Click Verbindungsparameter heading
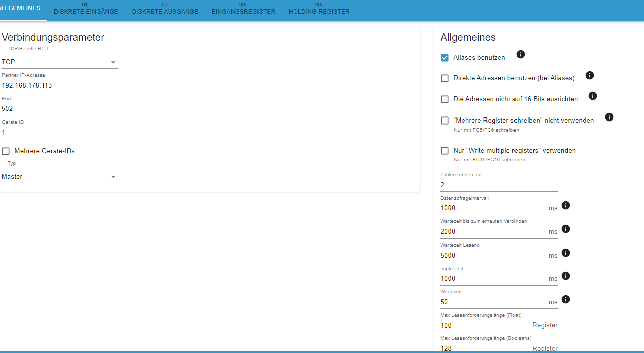Viewport: 644px width, 353px height. coord(53,37)
